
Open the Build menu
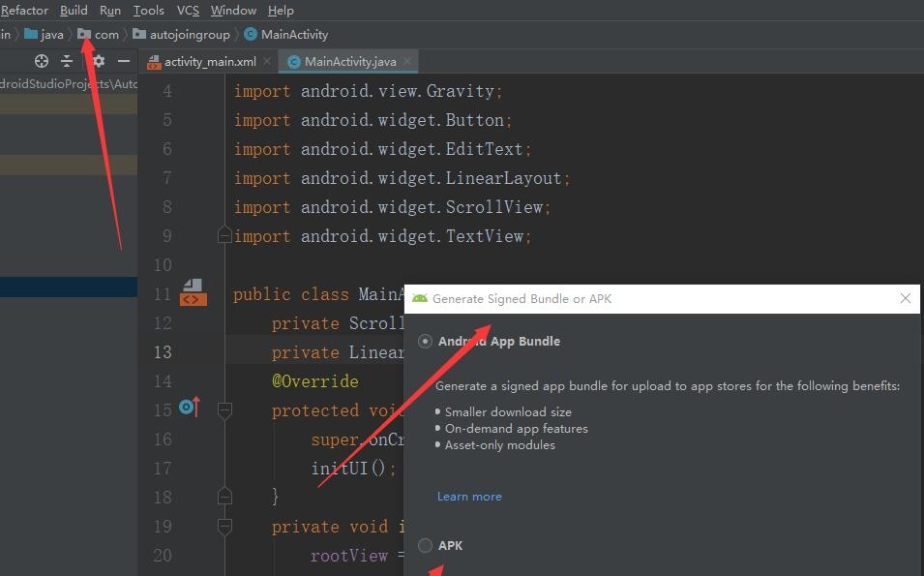[74, 11]
